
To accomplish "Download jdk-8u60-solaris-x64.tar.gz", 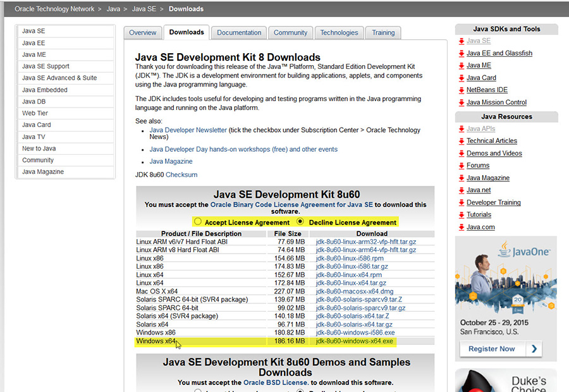I will pyautogui.click(x=354, y=324).
